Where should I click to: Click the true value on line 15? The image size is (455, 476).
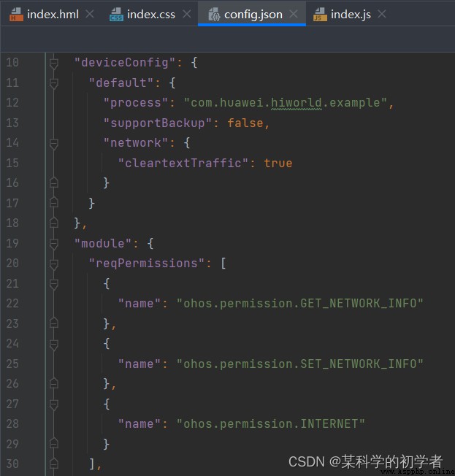(278, 163)
